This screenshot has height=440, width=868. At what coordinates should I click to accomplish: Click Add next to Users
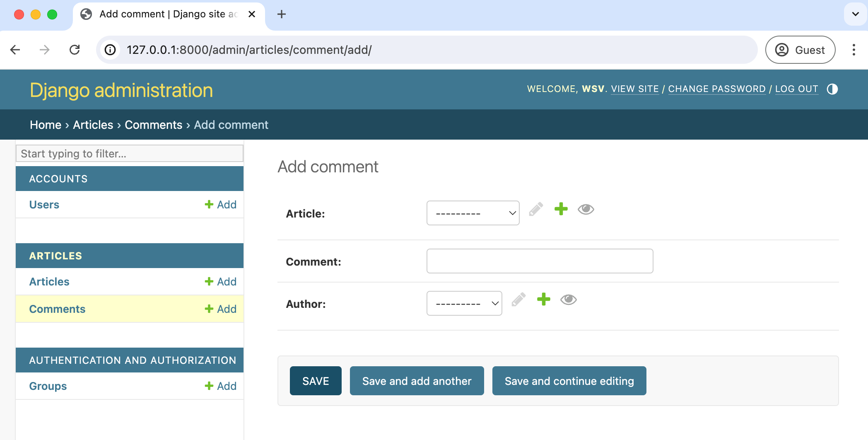tap(221, 205)
